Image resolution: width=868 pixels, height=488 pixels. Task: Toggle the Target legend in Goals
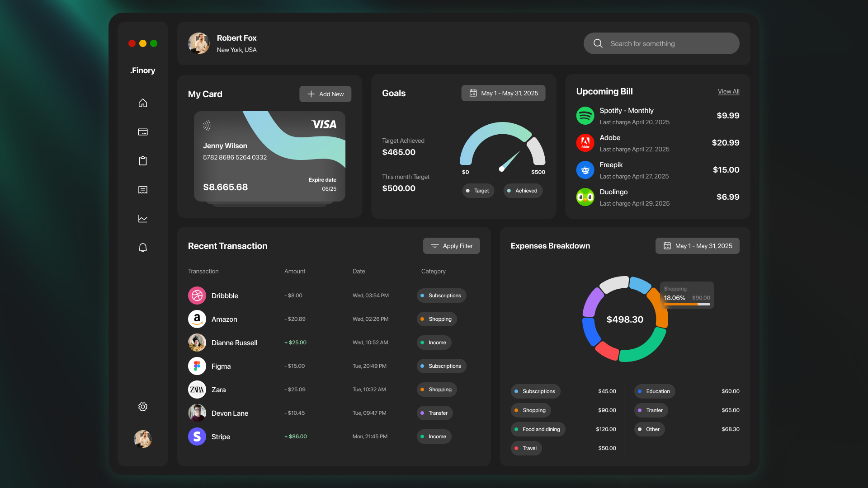click(x=478, y=191)
